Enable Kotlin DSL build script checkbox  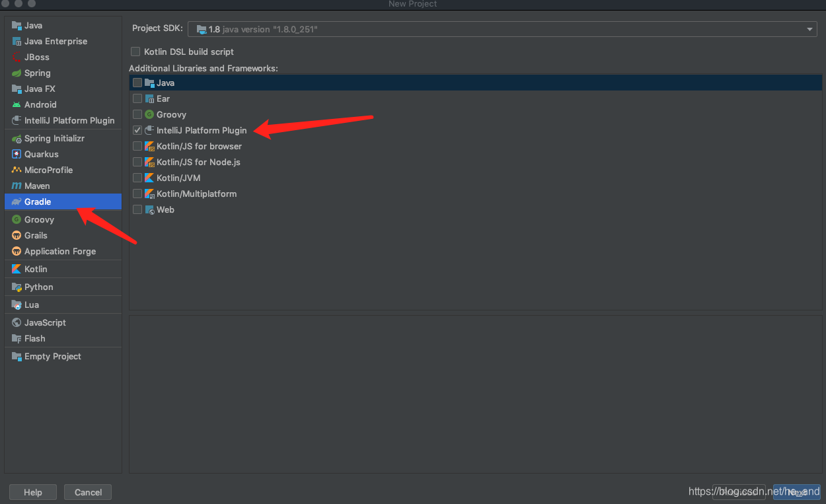click(135, 52)
